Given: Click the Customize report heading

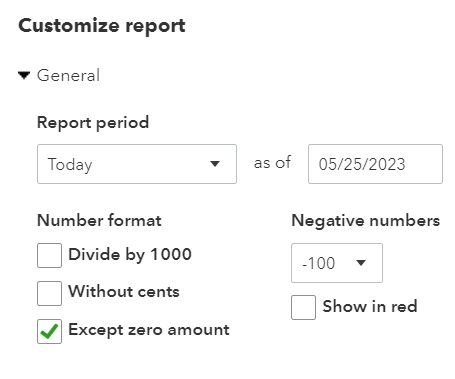Looking at the screenshot, I should coord(102,26).
